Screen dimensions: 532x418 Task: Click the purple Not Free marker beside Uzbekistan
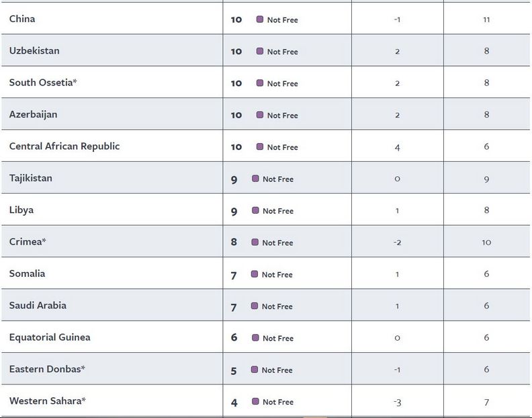(259, 51)
